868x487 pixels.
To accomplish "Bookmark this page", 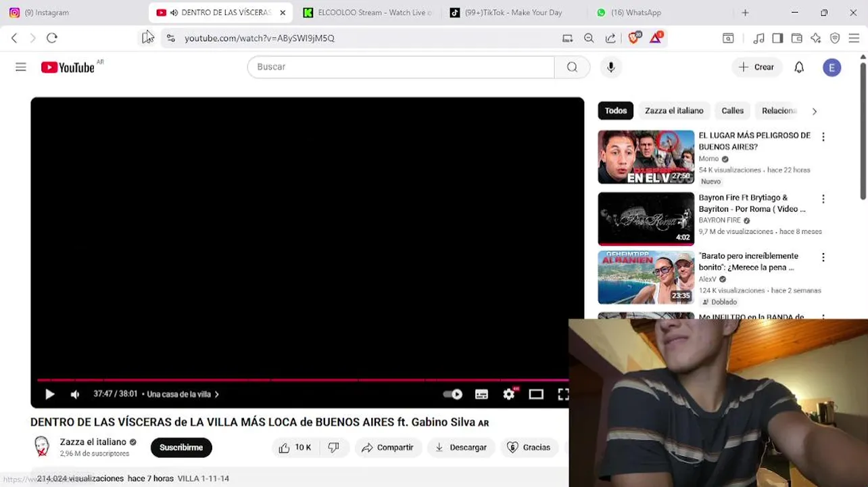I will point(147,38).
